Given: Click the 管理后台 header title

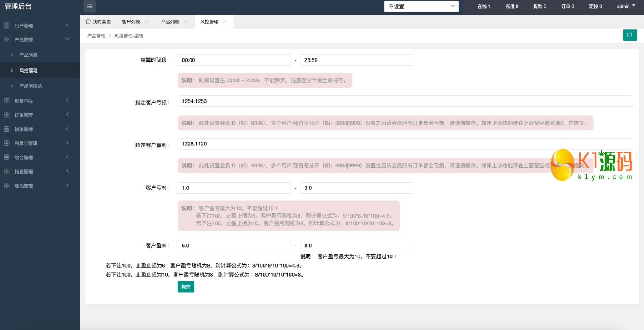Looking at the screenshot, I should pos(18,6).
